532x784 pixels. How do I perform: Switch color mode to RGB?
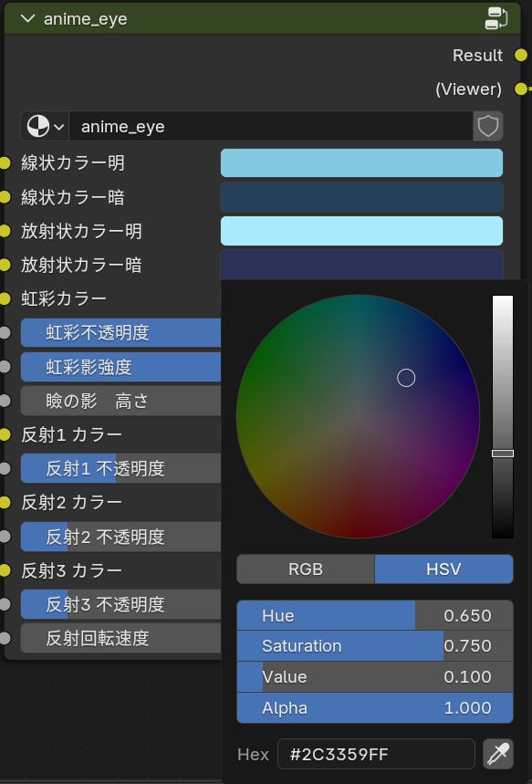(306, 569)
